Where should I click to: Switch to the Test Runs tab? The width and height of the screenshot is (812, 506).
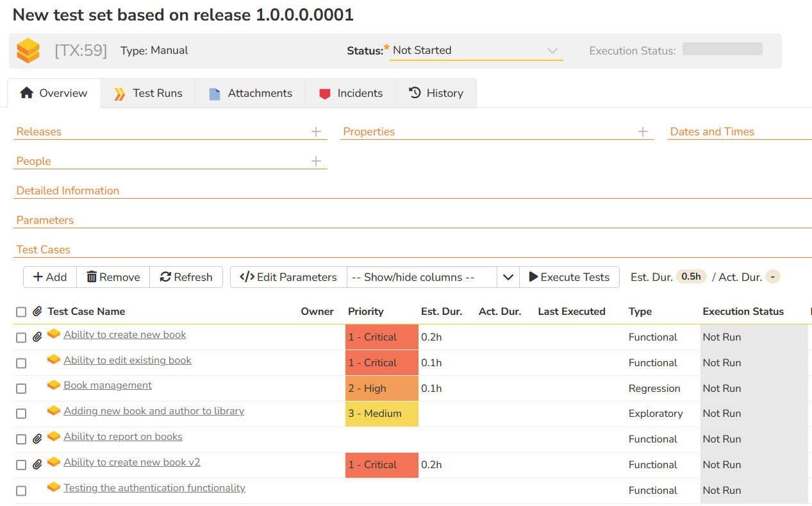(x=148, y=94)
